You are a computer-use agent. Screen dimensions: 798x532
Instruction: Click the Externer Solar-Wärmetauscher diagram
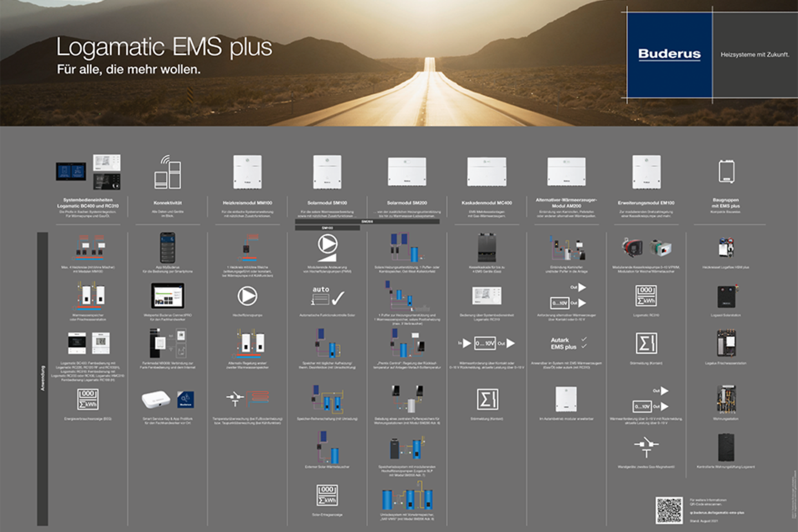coord(327,447)
